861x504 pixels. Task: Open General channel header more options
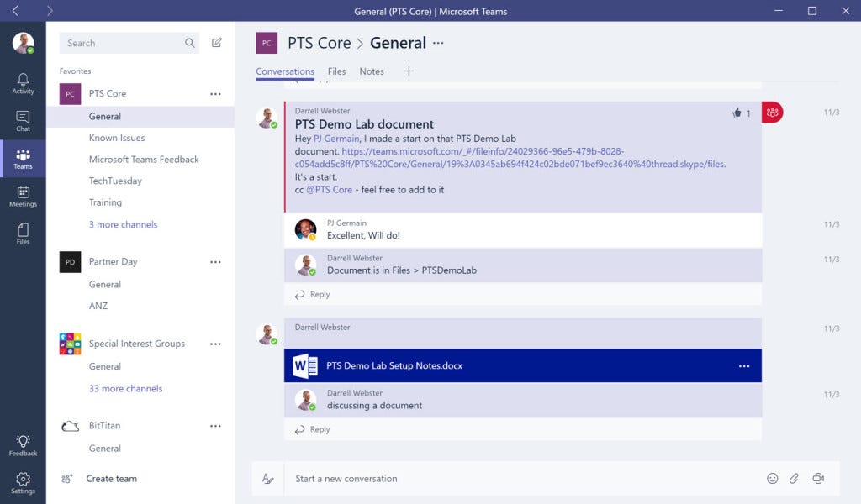[437, 43]
